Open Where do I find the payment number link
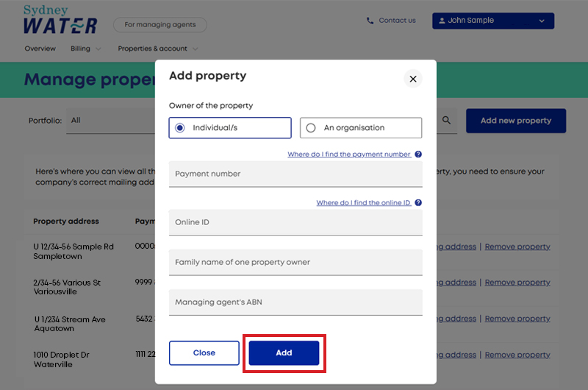 tap(349, 155)
